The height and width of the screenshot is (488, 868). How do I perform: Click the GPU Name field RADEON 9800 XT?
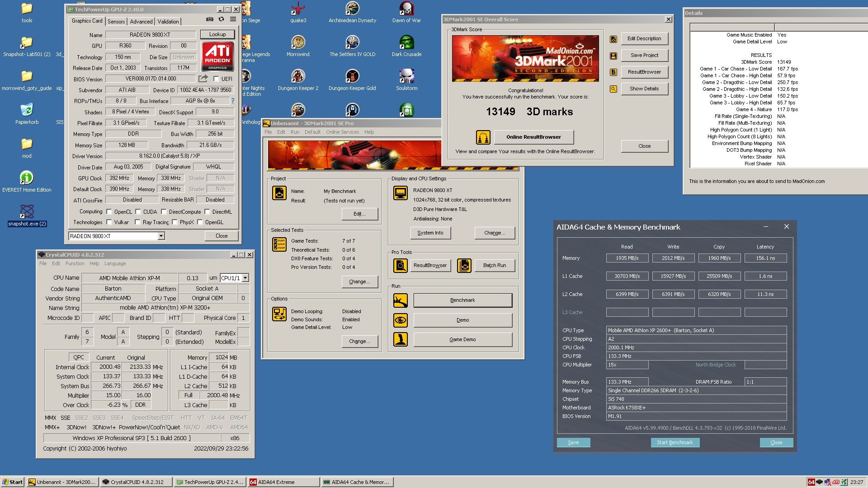[x=150, y=35]
